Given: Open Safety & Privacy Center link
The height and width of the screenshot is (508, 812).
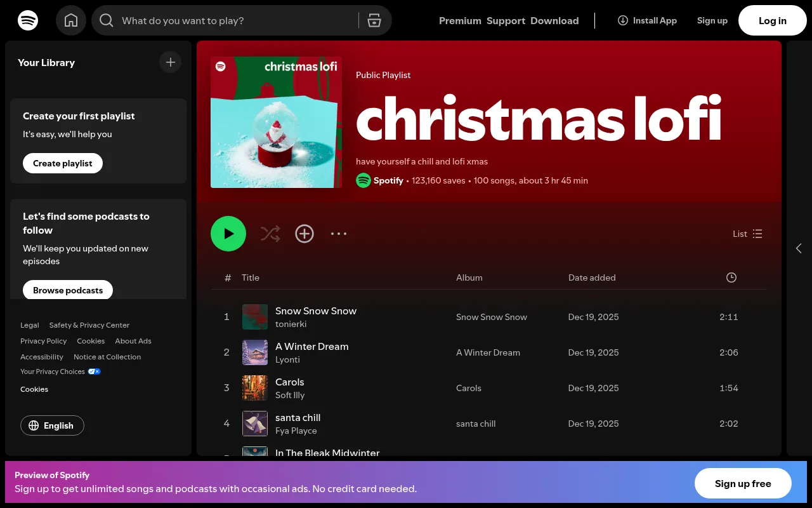Looking at the screenshot, I should coord(89,325).
